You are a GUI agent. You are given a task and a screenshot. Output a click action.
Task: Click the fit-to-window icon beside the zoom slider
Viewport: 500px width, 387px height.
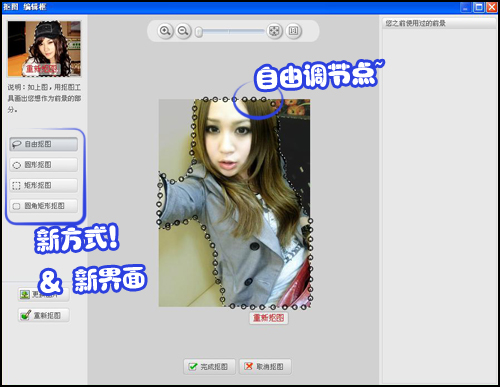(274, 31)
